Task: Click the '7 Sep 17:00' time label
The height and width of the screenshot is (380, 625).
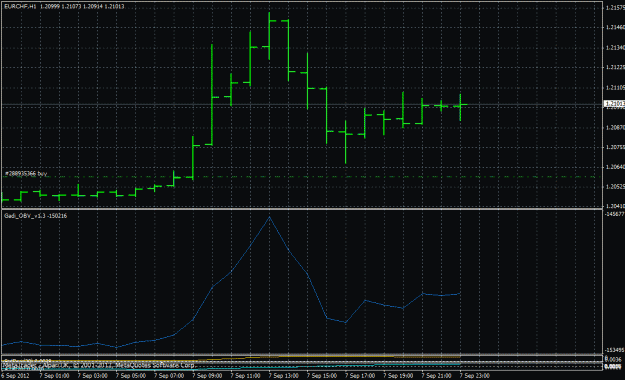Action: point(360,376)
